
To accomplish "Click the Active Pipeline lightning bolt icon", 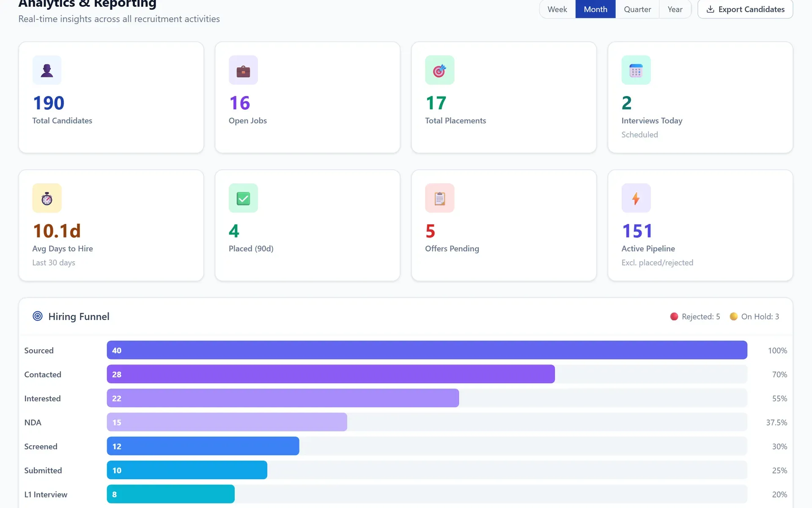I will click(x=636, y=198).
